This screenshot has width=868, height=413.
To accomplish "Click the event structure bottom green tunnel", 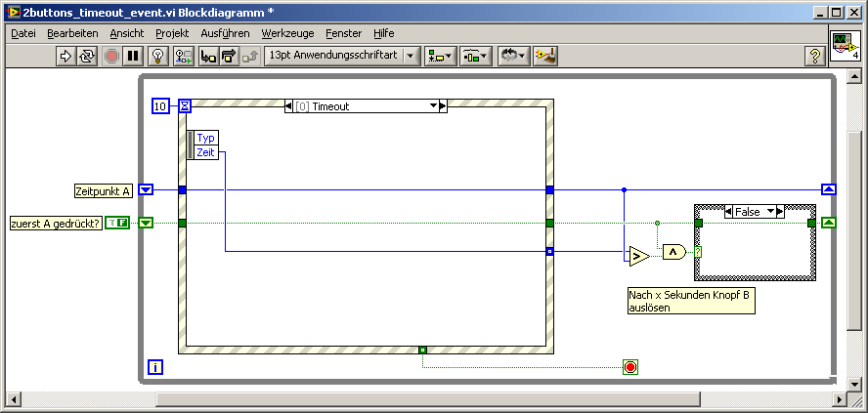I will [423, 350].
